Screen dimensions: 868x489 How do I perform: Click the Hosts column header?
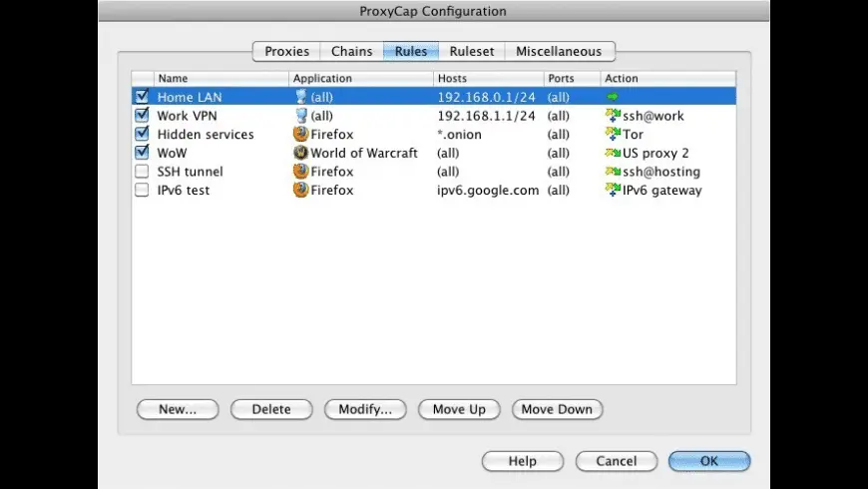click(489, 78)
